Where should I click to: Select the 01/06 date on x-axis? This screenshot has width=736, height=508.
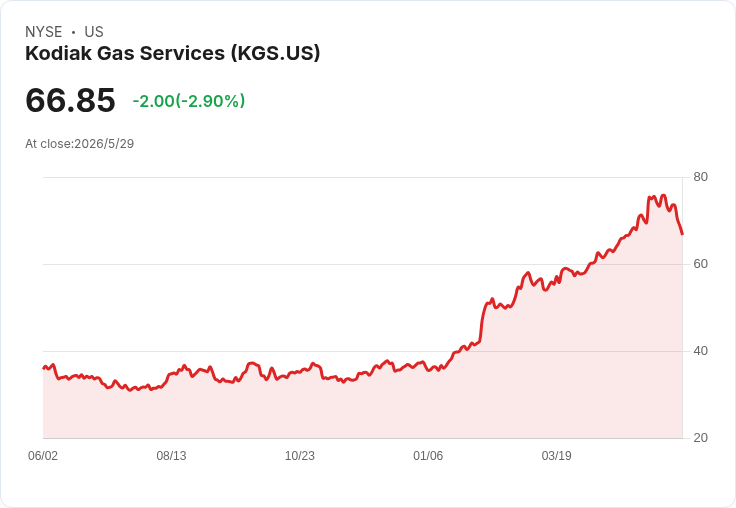coord(428,455)
